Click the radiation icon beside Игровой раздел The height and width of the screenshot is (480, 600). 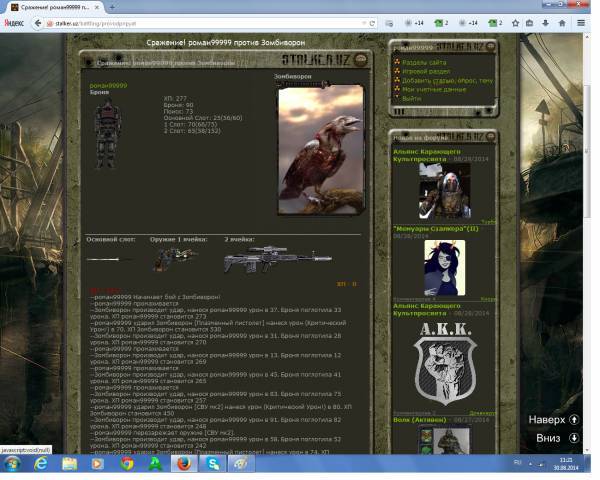click(x=397, y=71)
